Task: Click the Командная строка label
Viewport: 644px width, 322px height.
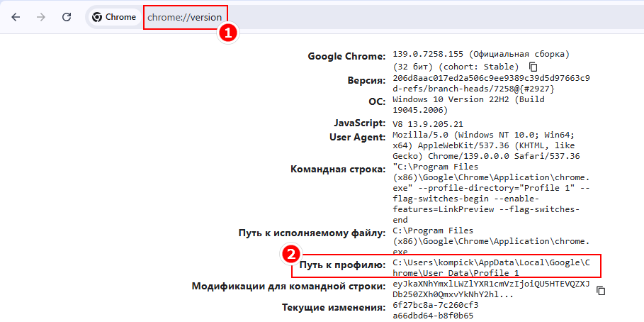Action: [338, 170]
